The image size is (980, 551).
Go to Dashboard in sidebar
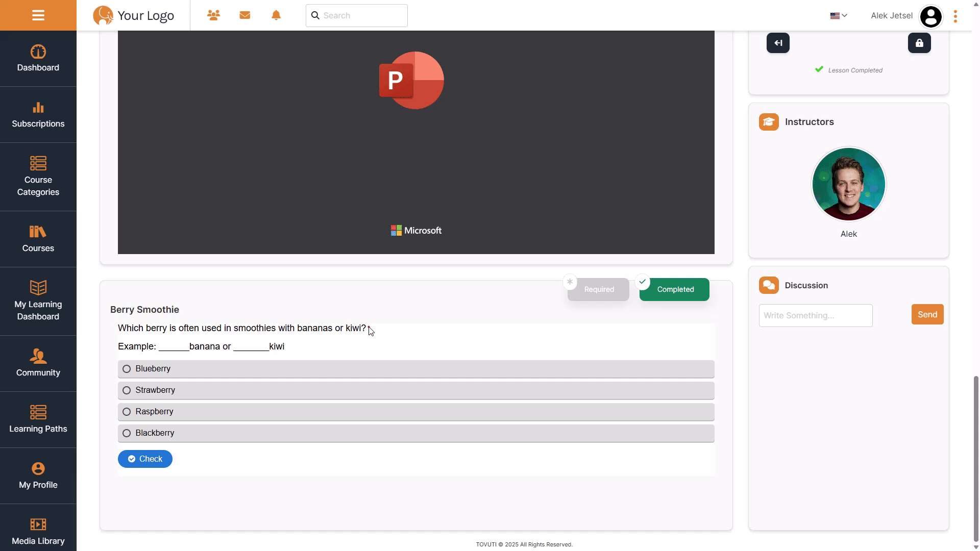[38, 59]
